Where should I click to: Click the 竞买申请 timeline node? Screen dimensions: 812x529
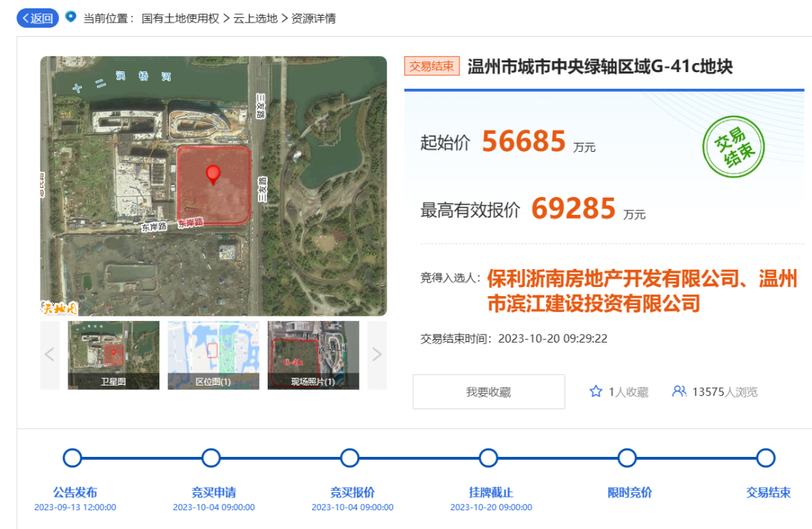click(211, 458)
